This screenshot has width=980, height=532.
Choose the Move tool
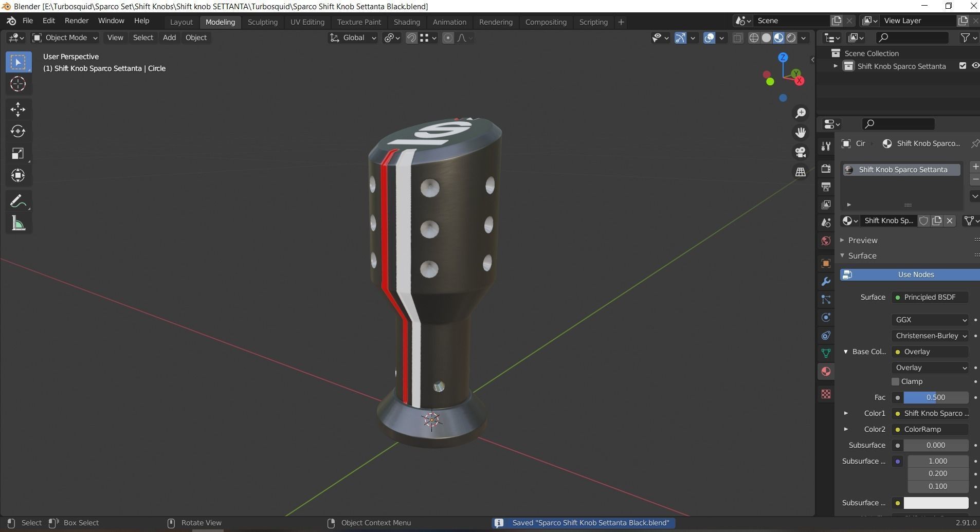(x=18, y=109)
